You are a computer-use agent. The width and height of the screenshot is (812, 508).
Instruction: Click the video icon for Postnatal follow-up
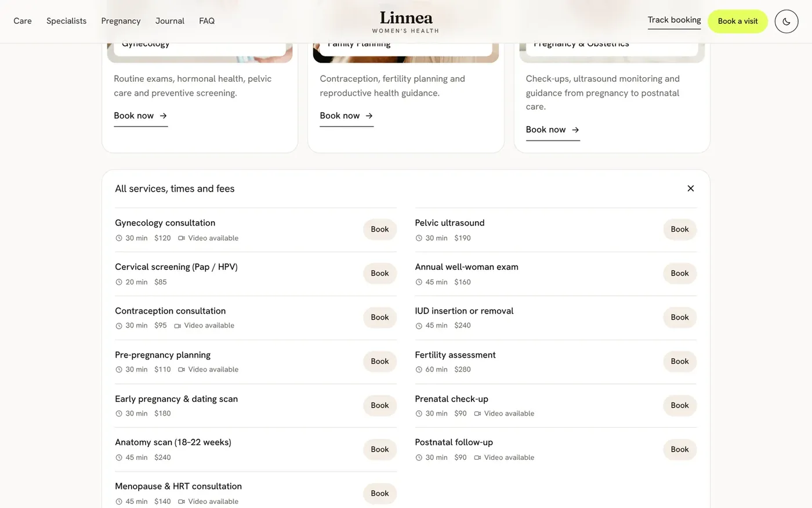pyautogui.click(x=477, y=457)
